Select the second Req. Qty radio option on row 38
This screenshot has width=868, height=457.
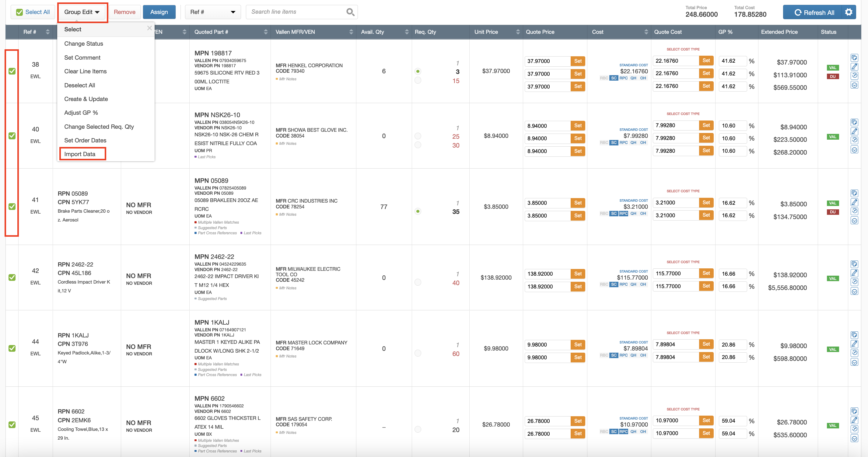click(418, 80)
